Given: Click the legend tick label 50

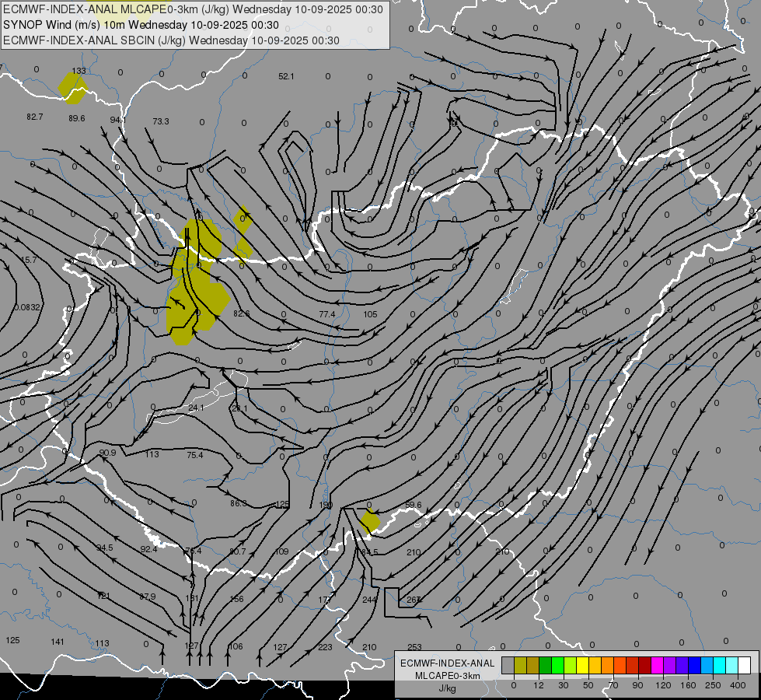Looking at the screenshot, I should [x=588, y=685].
